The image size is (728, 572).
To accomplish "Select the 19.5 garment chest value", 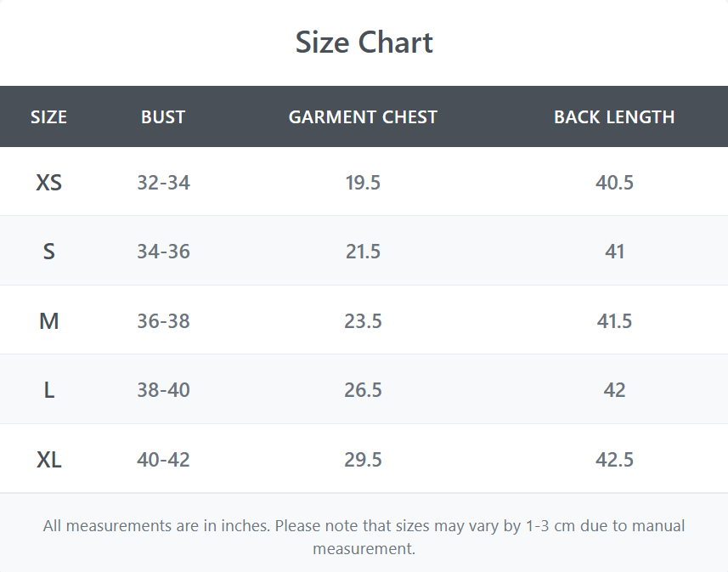I will pyautogui.click(x=363, y=183).
